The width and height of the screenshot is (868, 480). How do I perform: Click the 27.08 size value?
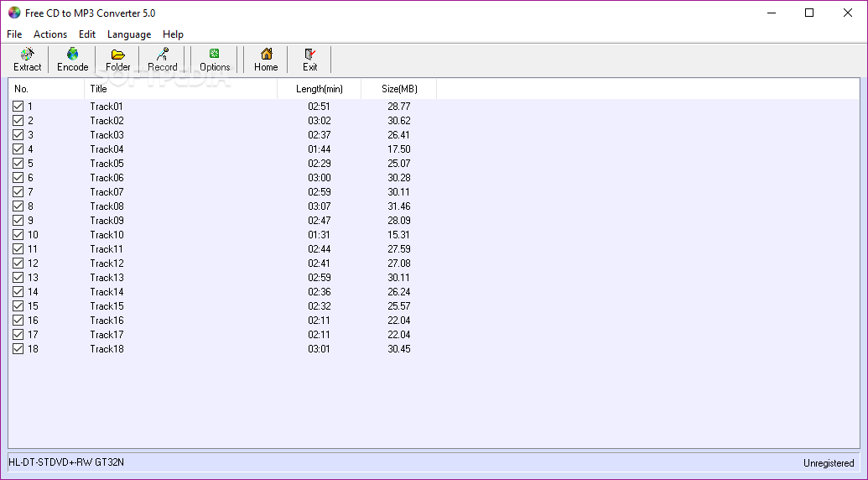click(399, 263)
